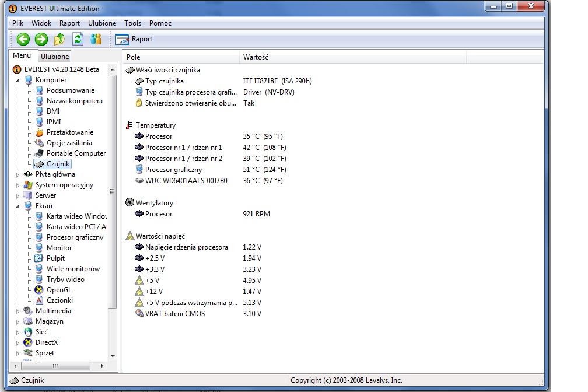Click the users icon in the toolbar
The image size is (588, 392).
(96, 39)
